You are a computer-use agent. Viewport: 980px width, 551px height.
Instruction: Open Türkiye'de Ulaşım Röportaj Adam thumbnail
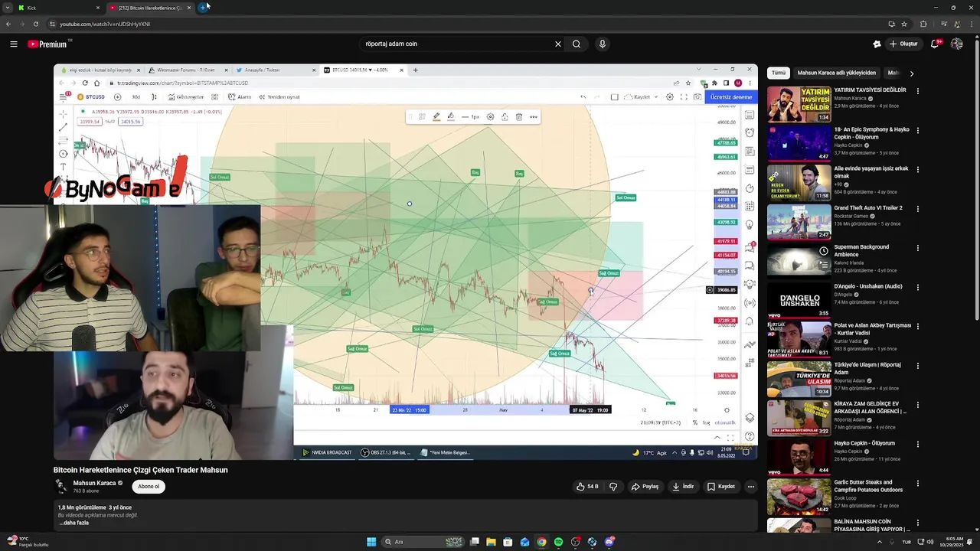[799, 379]
